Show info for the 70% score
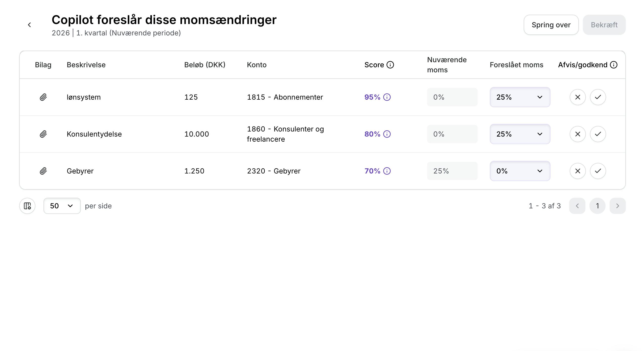 coord(387,171)
